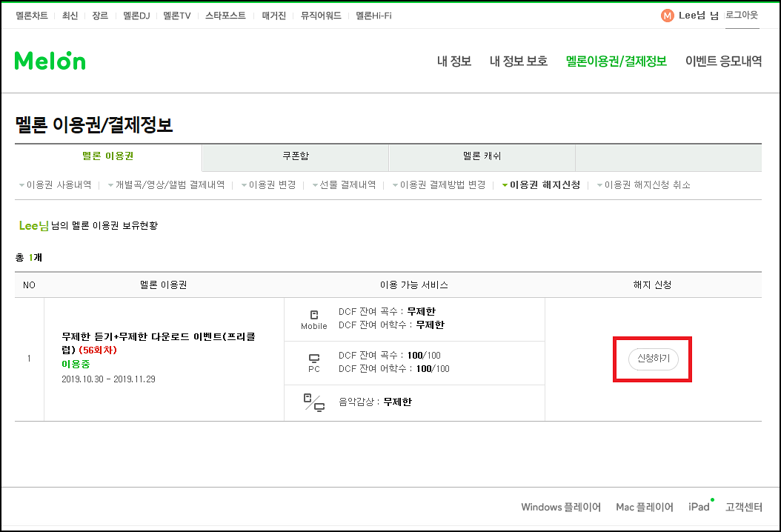Click the combined mobile/PC streaming icon
This screenshot has width=781, height=532.
pos(313,402)
